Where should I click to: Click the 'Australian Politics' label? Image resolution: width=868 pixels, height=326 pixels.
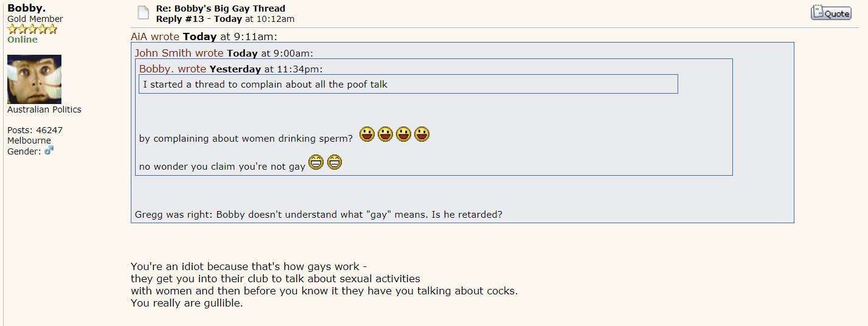pyautogui.click(x=44, y=109)
